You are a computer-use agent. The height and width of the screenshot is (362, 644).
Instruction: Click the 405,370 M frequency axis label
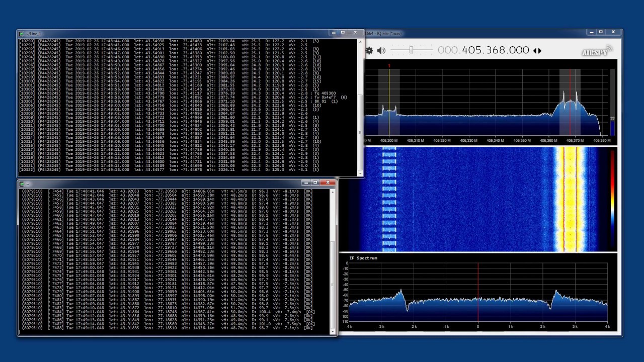click(x=575, y=141)
